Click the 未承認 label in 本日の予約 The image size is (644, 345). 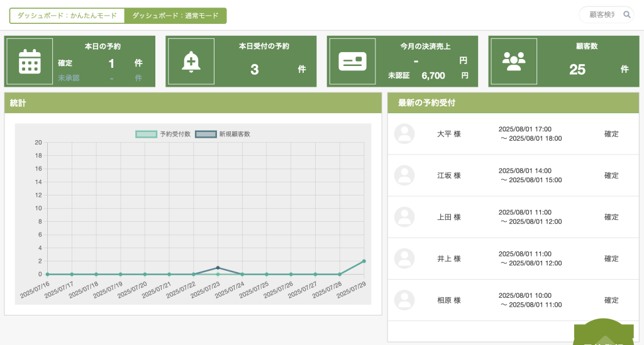[69, 78]
